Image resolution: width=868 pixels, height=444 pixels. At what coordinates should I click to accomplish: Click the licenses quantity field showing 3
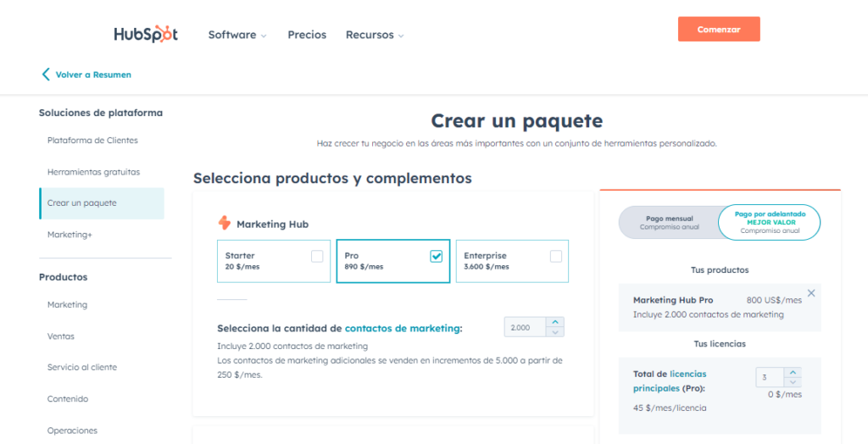(x=770, y=378)
